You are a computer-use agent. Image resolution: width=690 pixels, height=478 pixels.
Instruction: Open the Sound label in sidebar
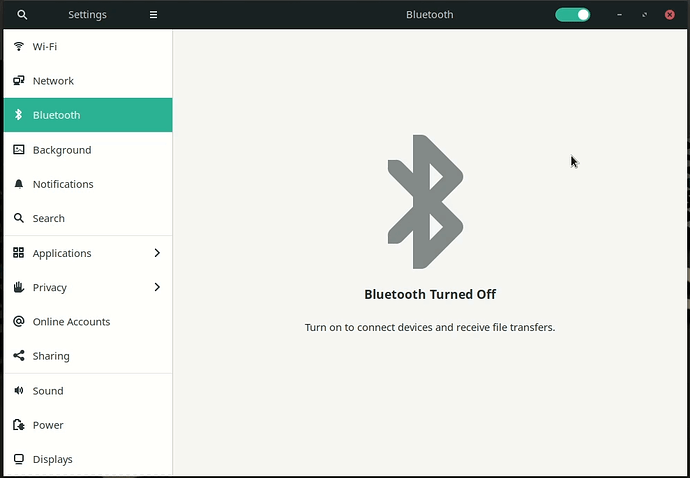click(48, 391)
